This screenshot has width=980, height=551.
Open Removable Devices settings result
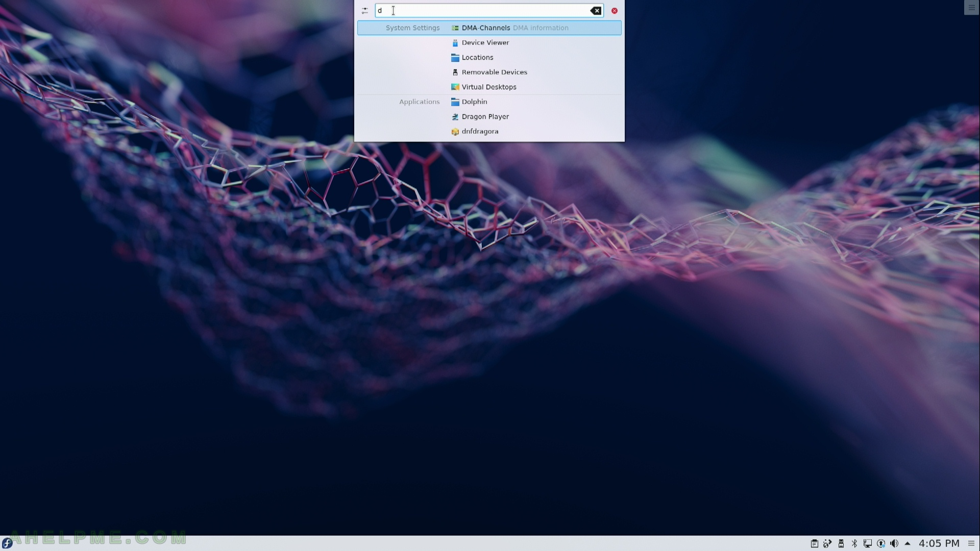click(x=489, y=72)
